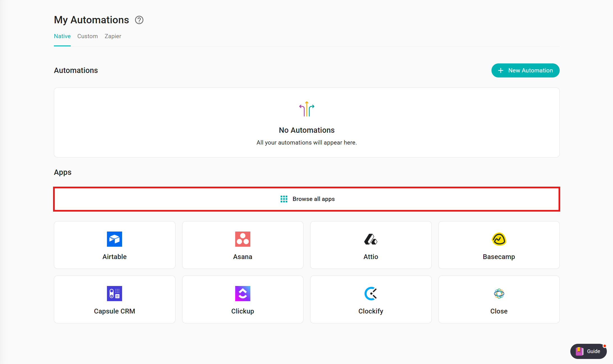This screenshot has width=613, height=364.
Task: Select the Close app icon
Action: [x=499, y=293]
